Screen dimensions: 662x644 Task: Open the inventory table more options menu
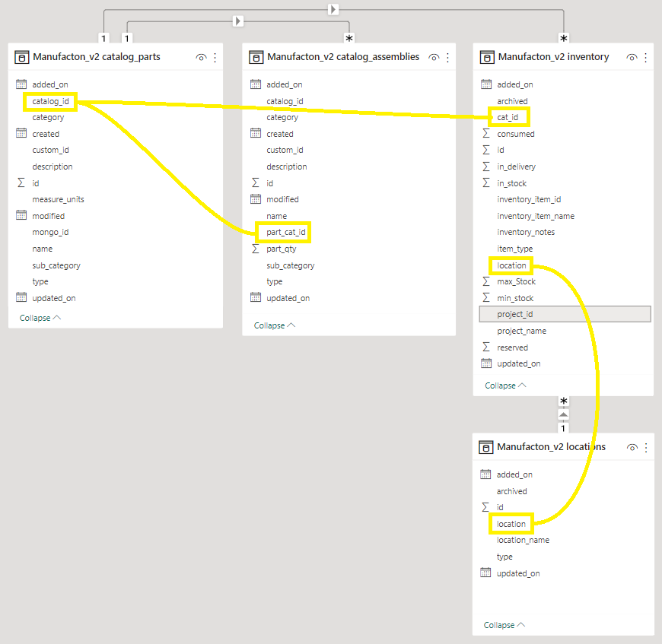[x=646, y=57]
